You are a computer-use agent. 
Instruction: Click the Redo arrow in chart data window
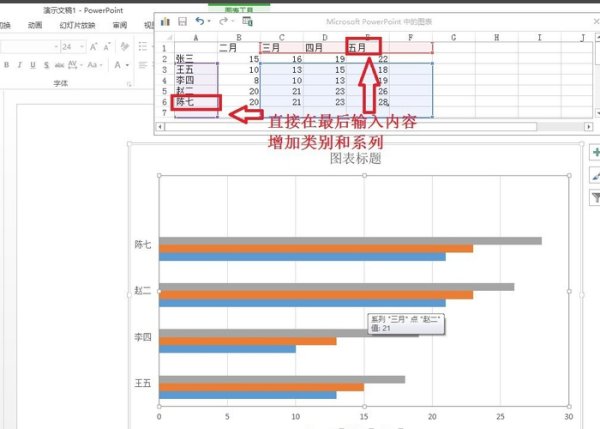tap(223, 21)
